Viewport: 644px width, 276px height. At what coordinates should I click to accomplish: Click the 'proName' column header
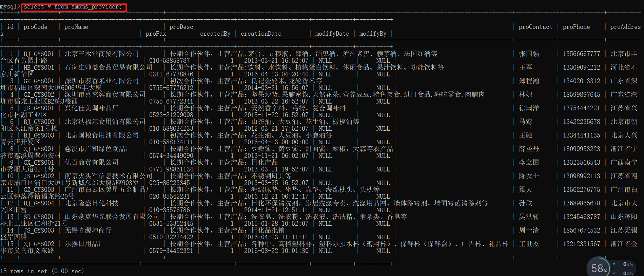point(76,27)
